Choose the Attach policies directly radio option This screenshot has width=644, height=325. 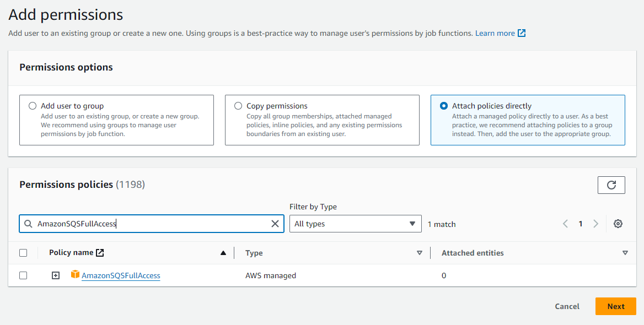[x=444, y=106]
